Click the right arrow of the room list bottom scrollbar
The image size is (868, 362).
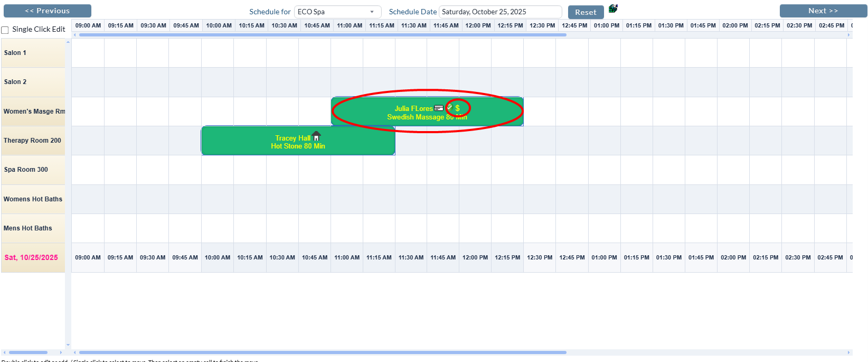pos(61,352)
